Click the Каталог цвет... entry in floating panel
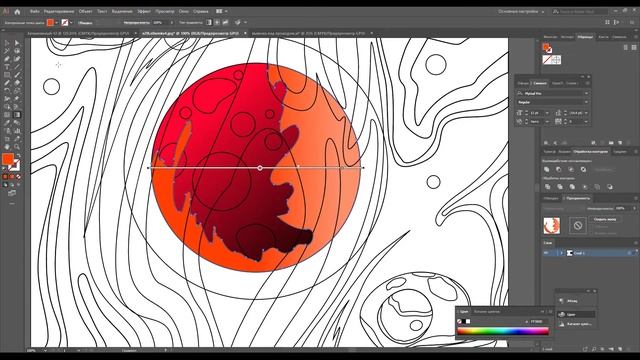 pyautogui.click(x=576, y=324)
